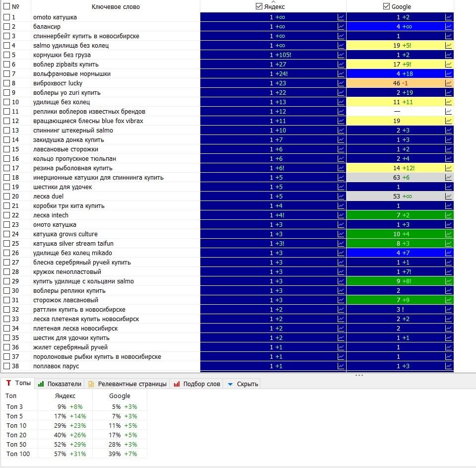The image size is (476, 468).
Task: Open Google chart for виброхвост lucky
Action: click(x=449, y=83)
